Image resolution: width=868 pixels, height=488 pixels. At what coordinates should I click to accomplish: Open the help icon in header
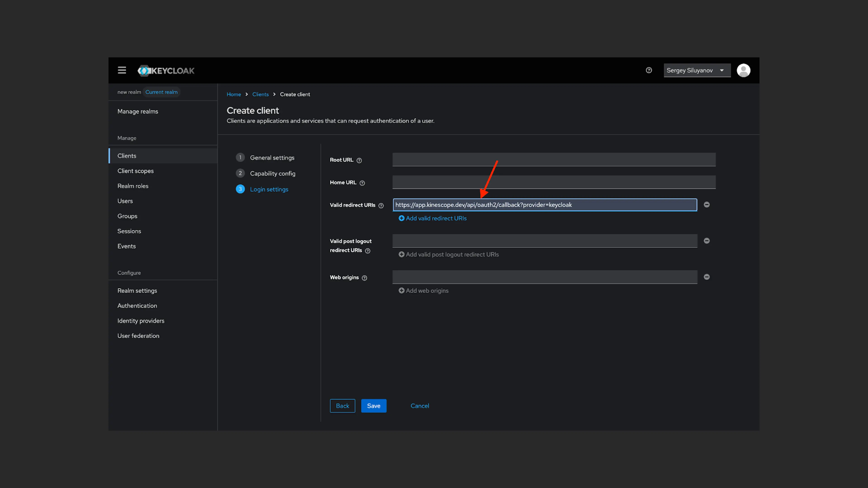[x=649, y=70]
